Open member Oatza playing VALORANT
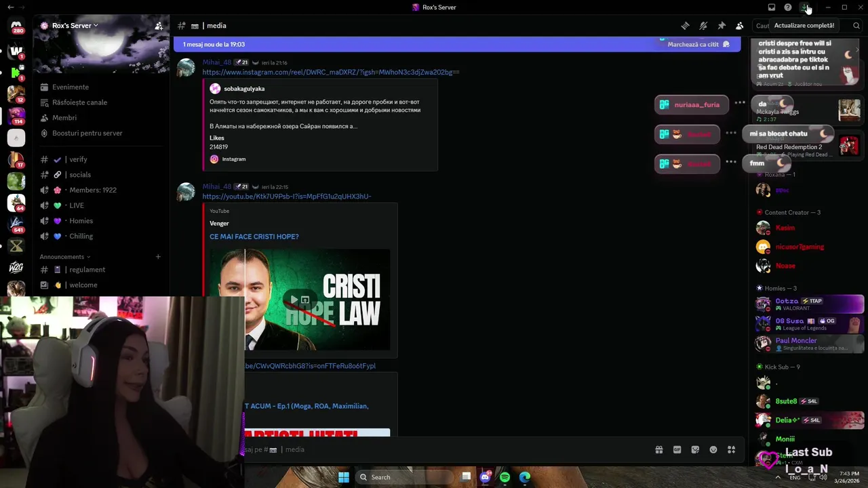868x488 pixels. click(809, 304)
